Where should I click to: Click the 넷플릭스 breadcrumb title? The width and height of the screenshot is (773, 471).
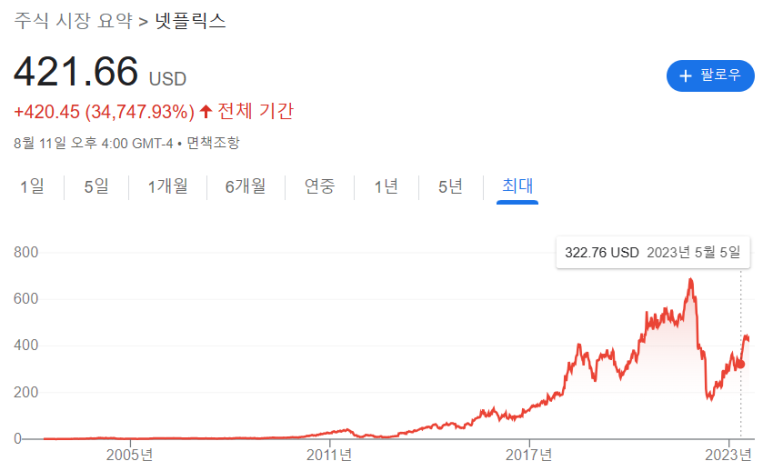pos(190,21)
